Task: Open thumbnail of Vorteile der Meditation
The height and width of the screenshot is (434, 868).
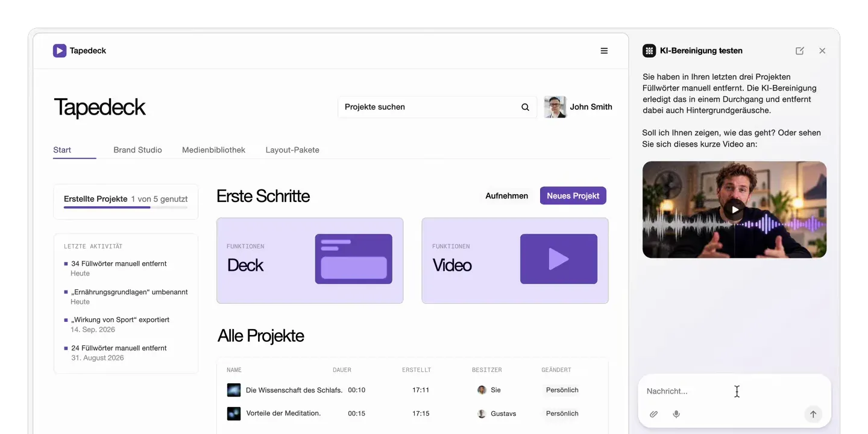Action: coord(234,414)
